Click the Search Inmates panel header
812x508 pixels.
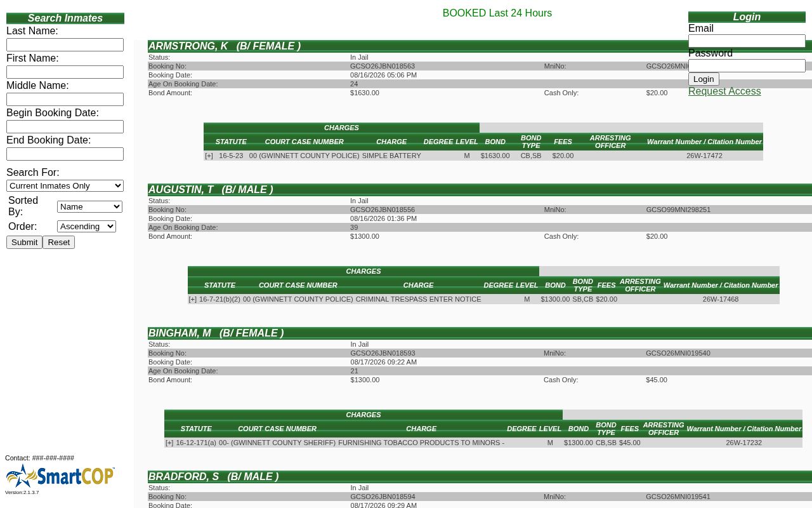(65, 18)
